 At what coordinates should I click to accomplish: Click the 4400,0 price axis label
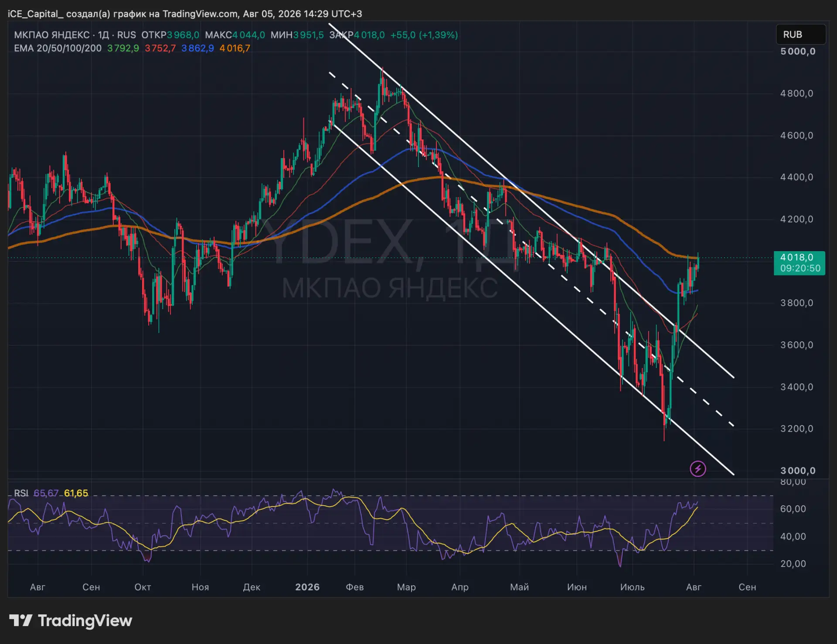[x=797, y=177]
